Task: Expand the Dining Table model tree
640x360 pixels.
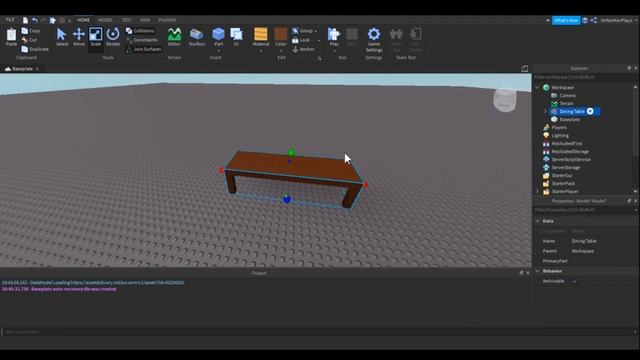Action: click(x=545, y=111)
